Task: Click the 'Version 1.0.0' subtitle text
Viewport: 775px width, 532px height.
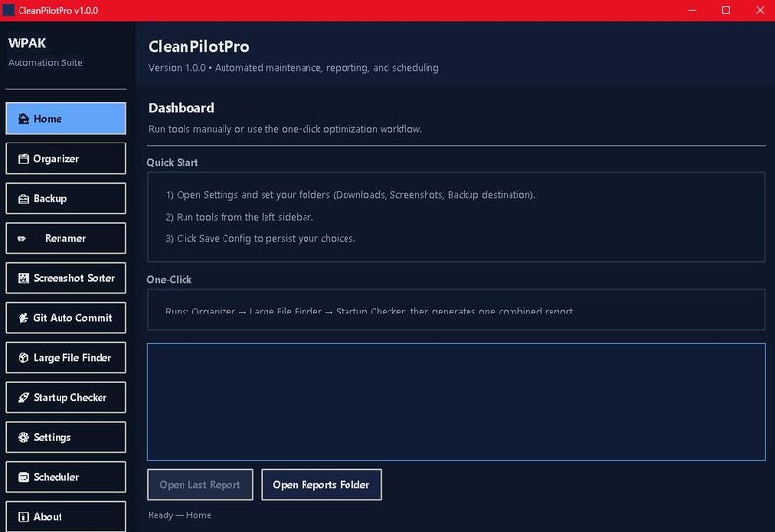Action: coord(294,67)
